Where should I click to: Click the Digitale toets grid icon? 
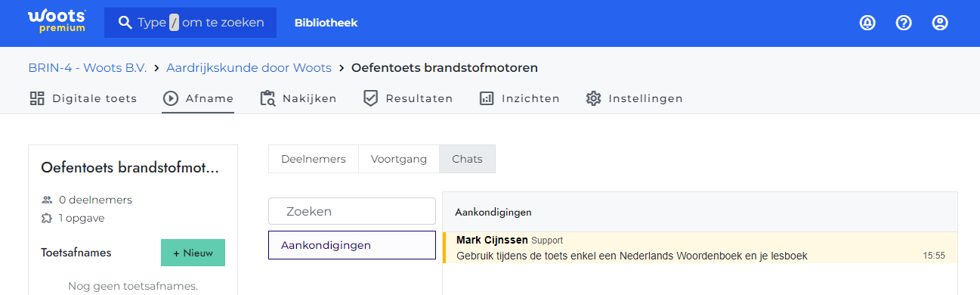[37, 98]
